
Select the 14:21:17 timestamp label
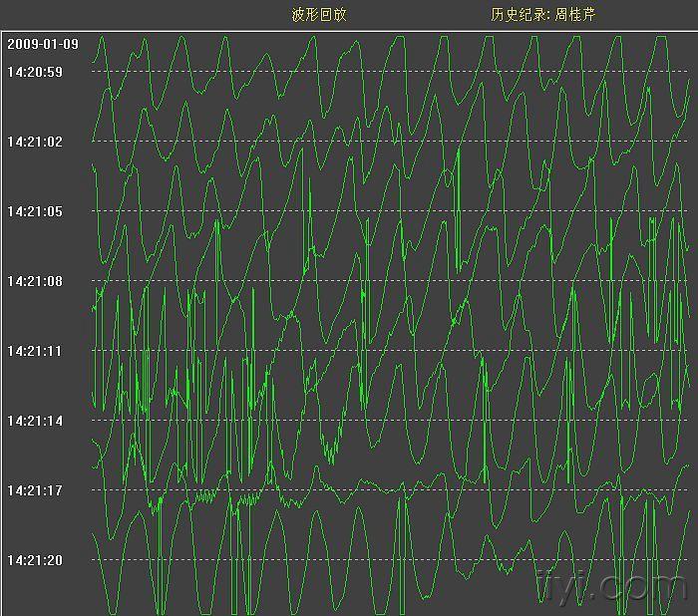35,490
